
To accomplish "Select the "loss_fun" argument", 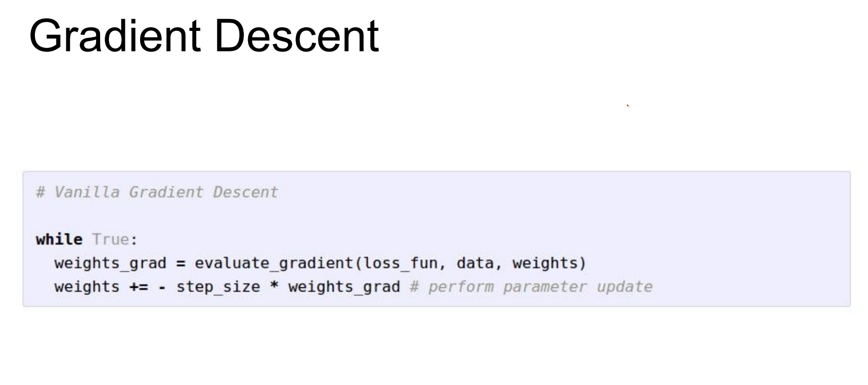I will (x=400, y=263).
